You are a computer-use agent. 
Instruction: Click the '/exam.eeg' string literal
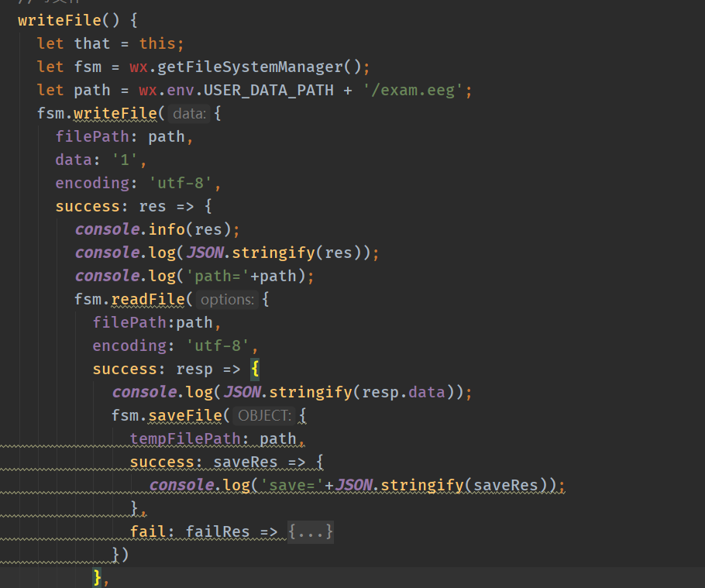pos(413,91)
